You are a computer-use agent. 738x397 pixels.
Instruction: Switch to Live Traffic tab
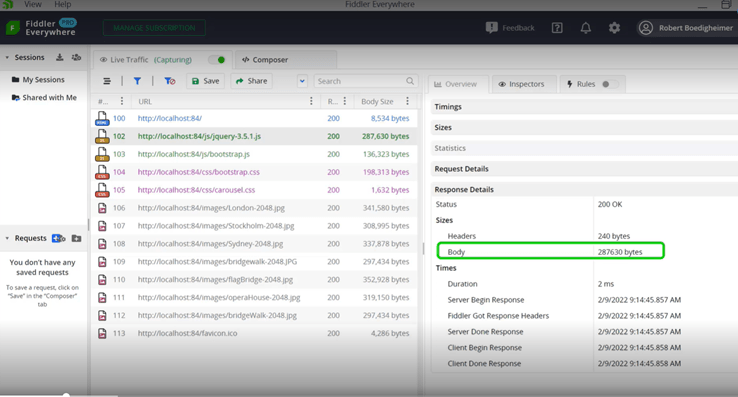pyautogui.click(x=162, y=60)
